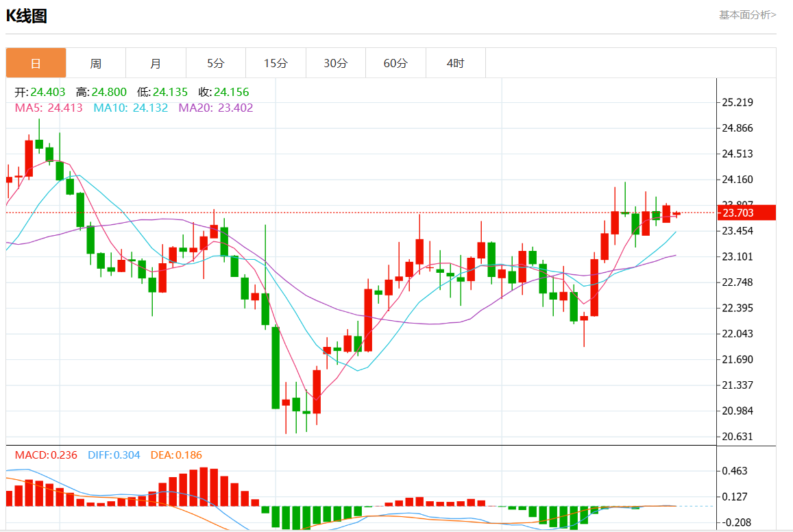Click the 0.127 MACD axis label
Viewport: 793px width, 532px height.
[734, 496]
